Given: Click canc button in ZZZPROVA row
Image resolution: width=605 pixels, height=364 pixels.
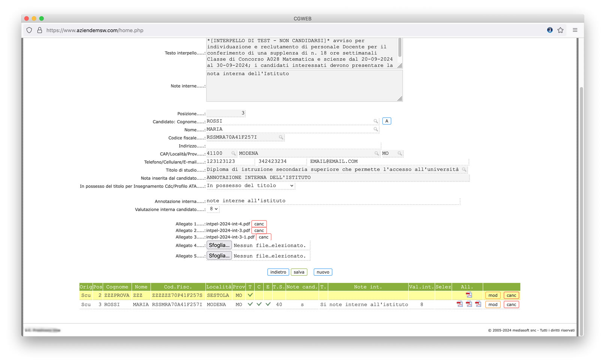Looking at the screenshot, I should tap(511, 295).
